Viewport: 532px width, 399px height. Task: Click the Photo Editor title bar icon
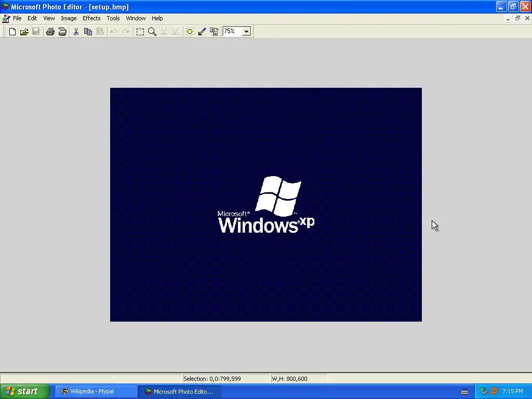coord(5,6)
